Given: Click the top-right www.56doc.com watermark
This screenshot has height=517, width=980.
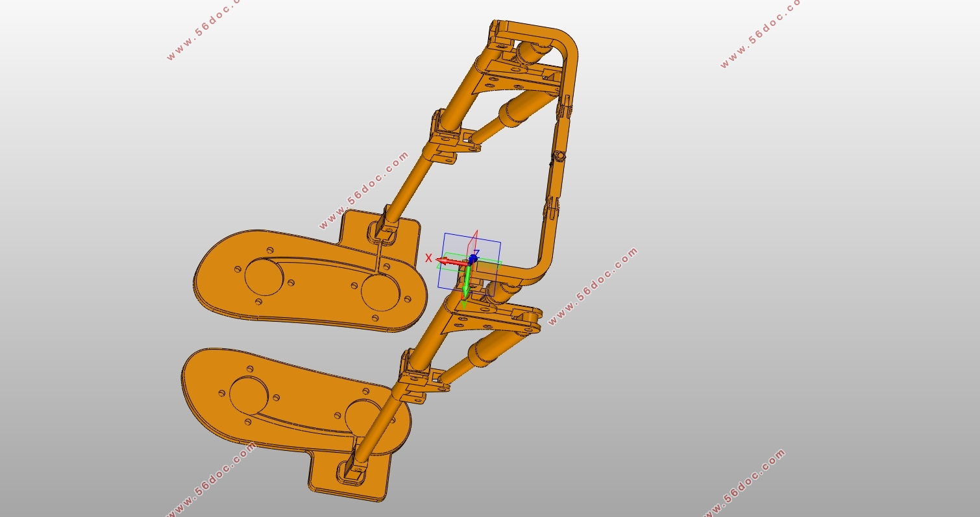Looking at the screenshot, I should point(759,34).
